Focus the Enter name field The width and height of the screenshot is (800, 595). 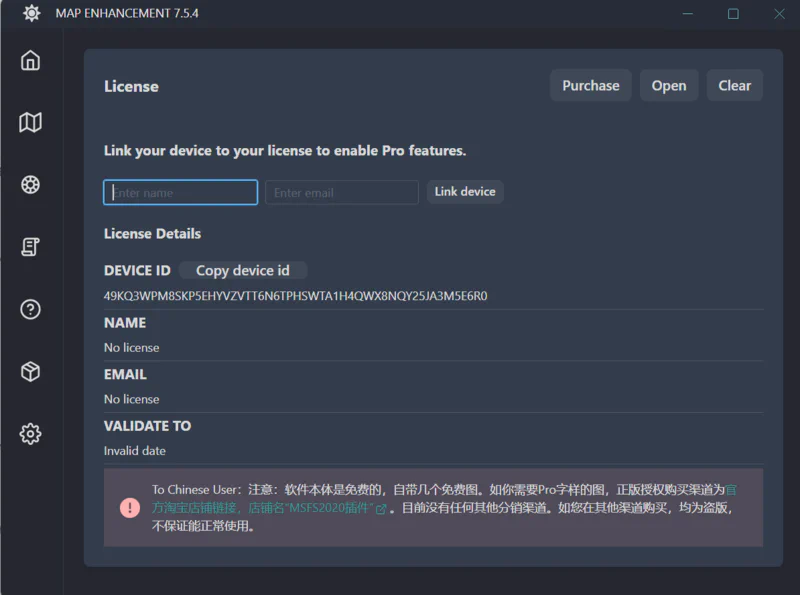[181, 192]
